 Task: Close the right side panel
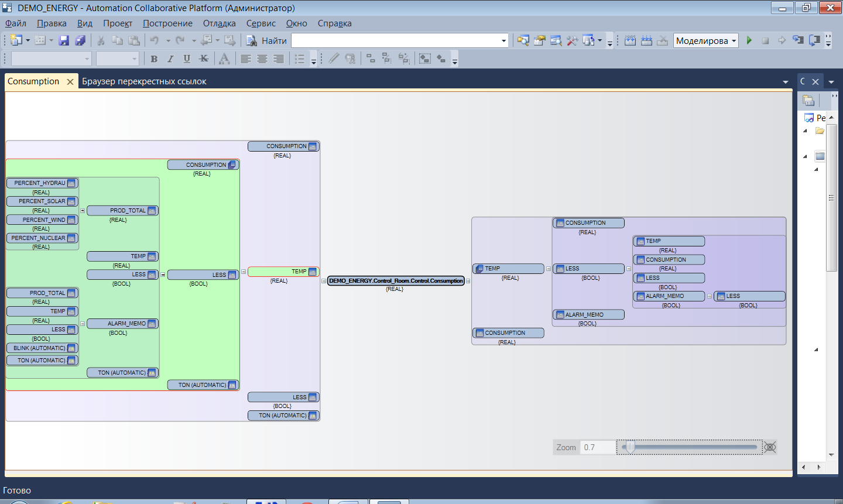point(815,82)
